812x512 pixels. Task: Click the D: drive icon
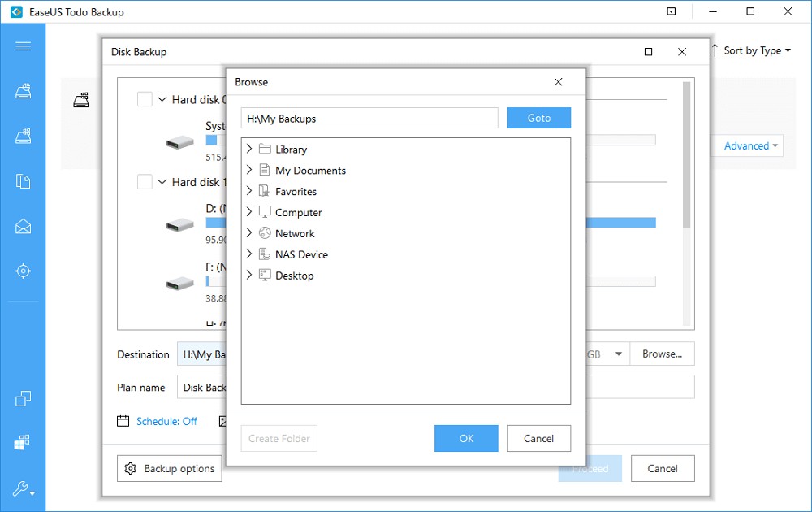point(179,225)
